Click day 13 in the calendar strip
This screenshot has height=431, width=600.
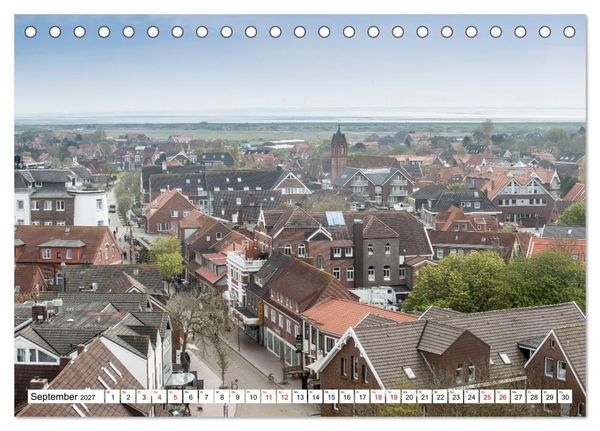pyautogui.click(x=300, y=397)
